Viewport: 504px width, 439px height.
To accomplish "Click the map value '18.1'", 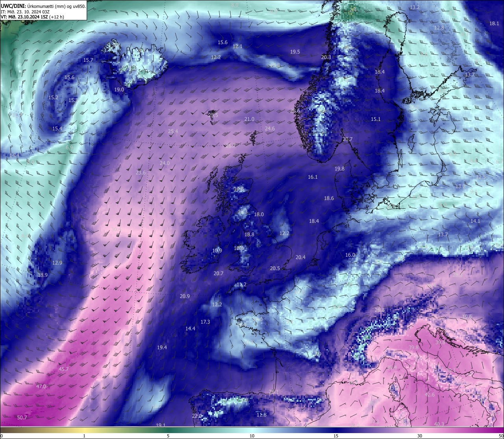I will click(x=494, y=23).
